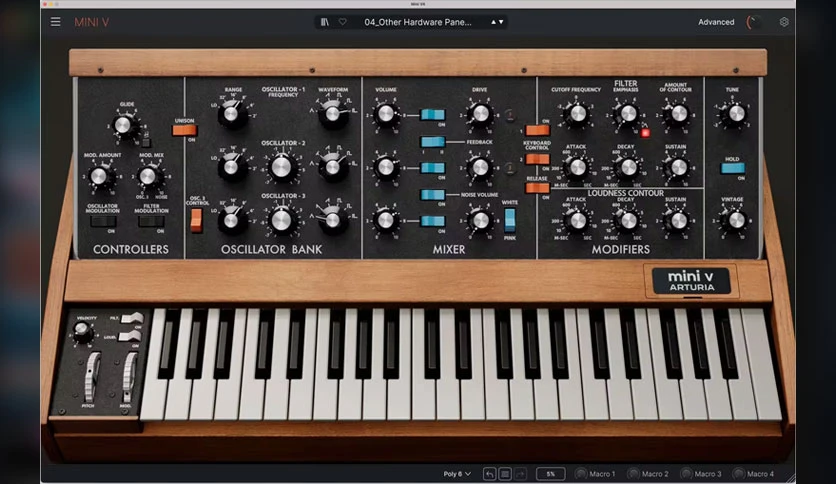Click the Cutoff Frequency knob
Image resolution: width=836 pixels, height=484 pixels.
coord(577,114)
